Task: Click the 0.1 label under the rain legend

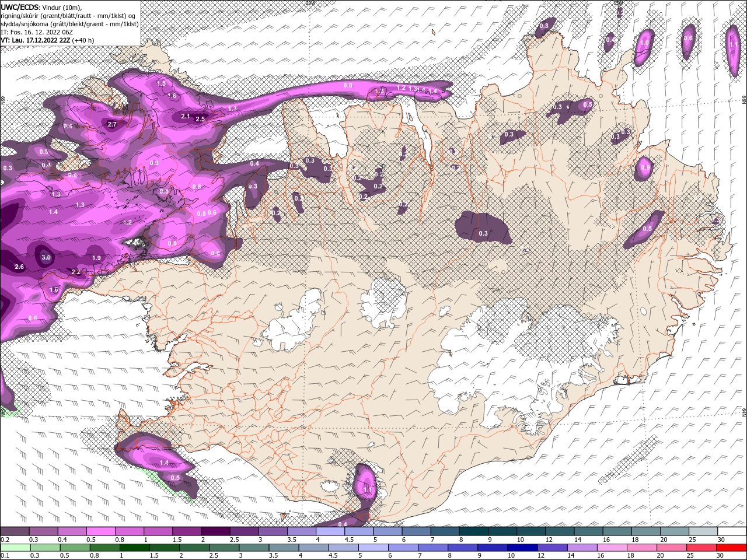Action: click(x=5, y=556)
